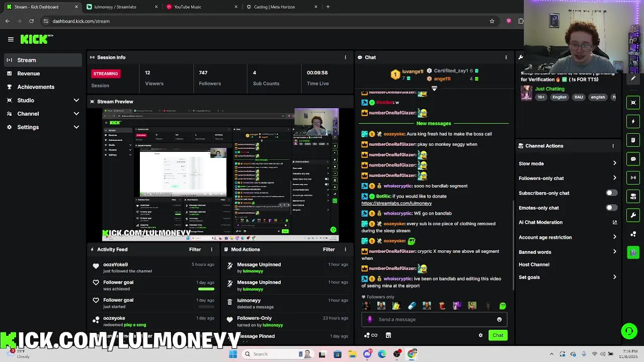Click Host Channel action
Image resolution: width=644 pixels, height=362 pixels.
pyautogui.click(x=534, y=264)
